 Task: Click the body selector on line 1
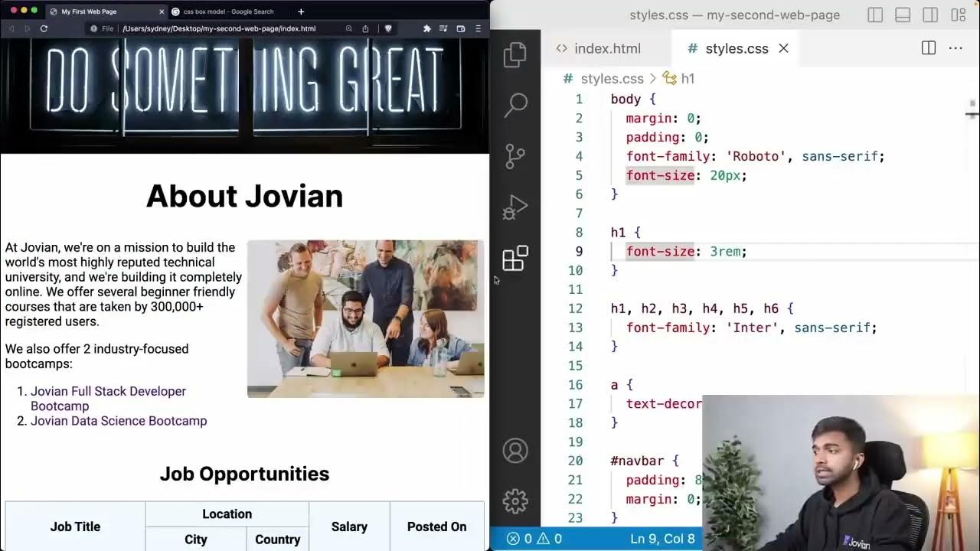pos(626,99)
